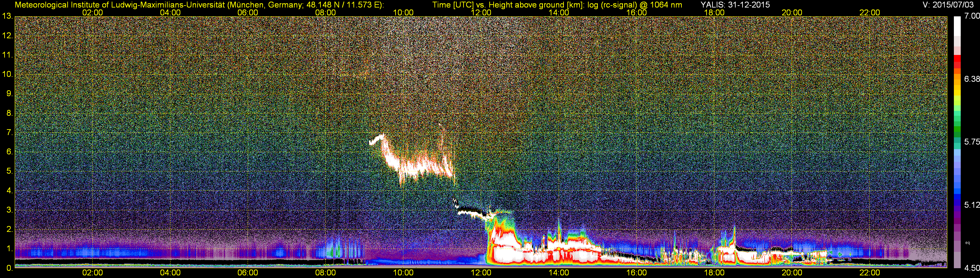
Task: Click the 'Time [UTC] vs. Height above ground [km]' label
Action: tap(508, 5)
